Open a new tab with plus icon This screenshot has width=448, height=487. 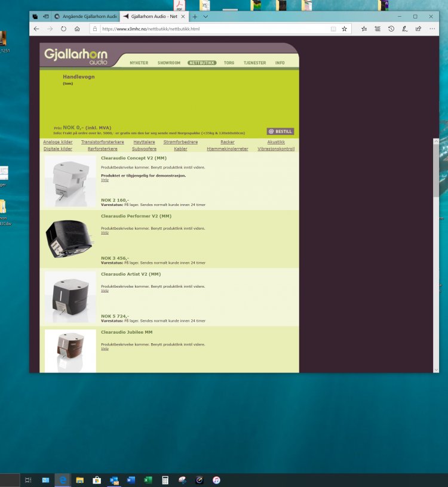click(195, 17)
